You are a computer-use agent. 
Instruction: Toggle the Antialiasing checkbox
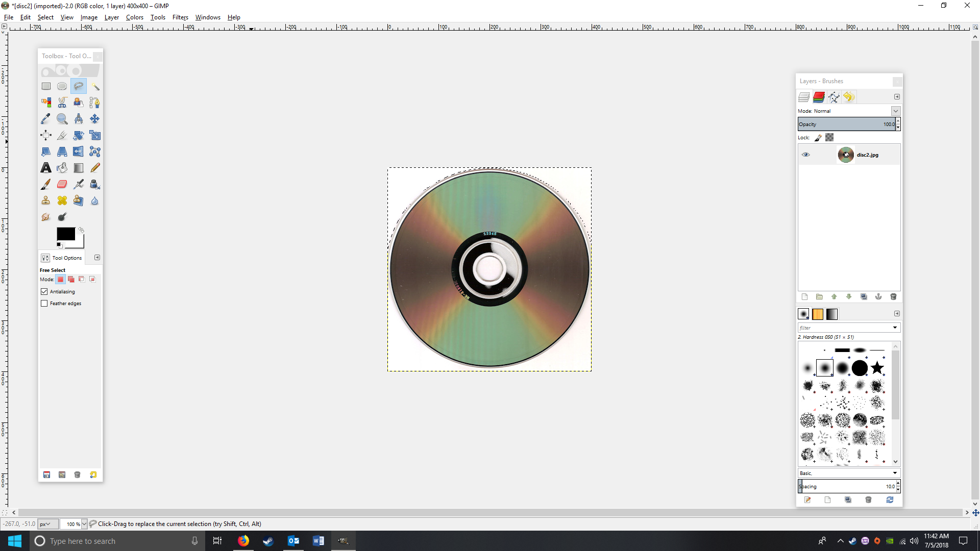coord(44,292)
